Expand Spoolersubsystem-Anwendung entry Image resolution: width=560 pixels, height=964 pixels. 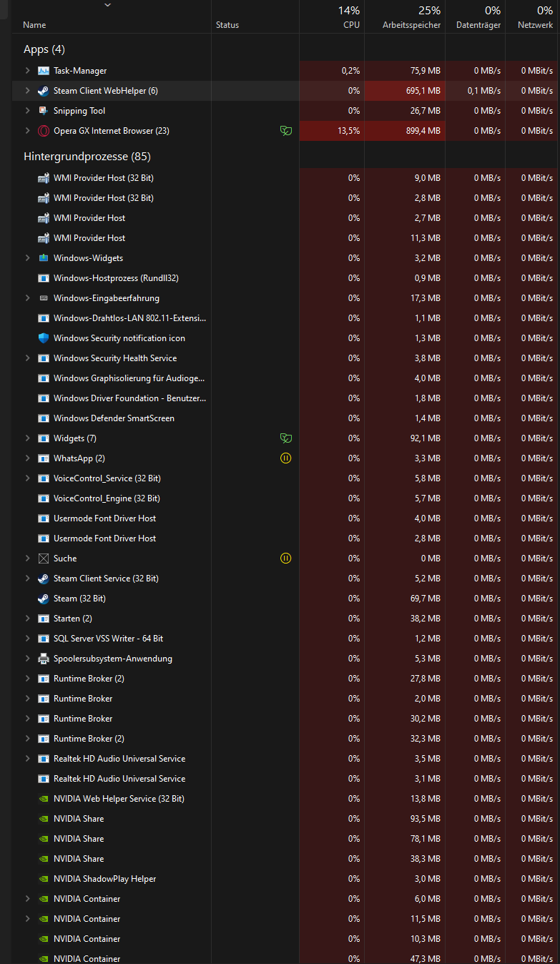[x=27, y=659]
